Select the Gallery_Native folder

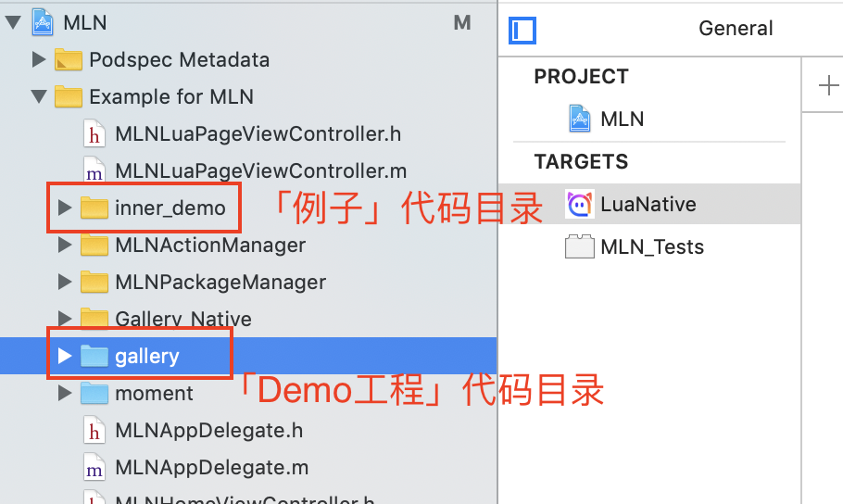click(x=182, y=320)
